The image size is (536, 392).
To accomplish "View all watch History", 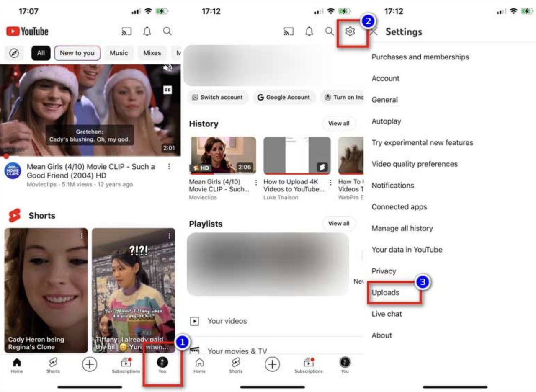I will point(339,123).
